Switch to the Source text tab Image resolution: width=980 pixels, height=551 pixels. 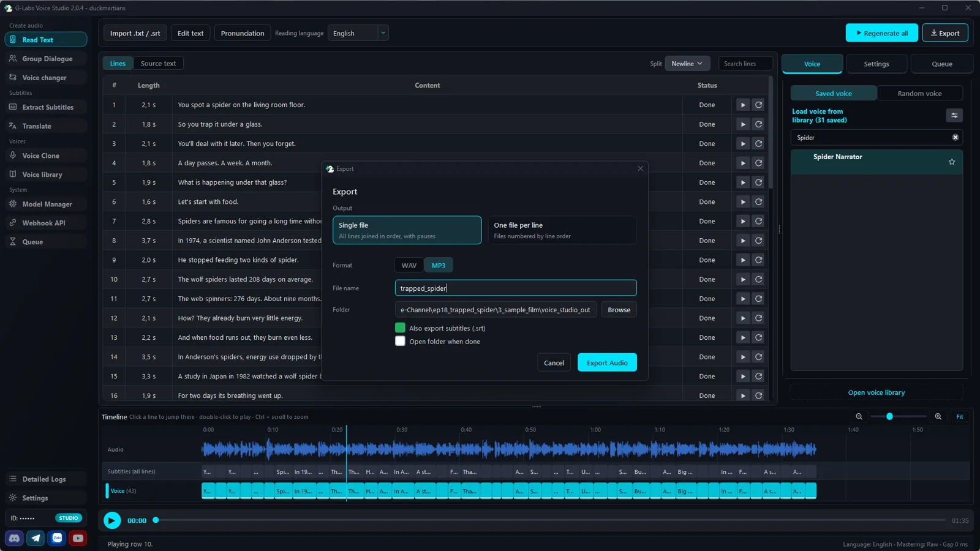click(x=158, y=64)
